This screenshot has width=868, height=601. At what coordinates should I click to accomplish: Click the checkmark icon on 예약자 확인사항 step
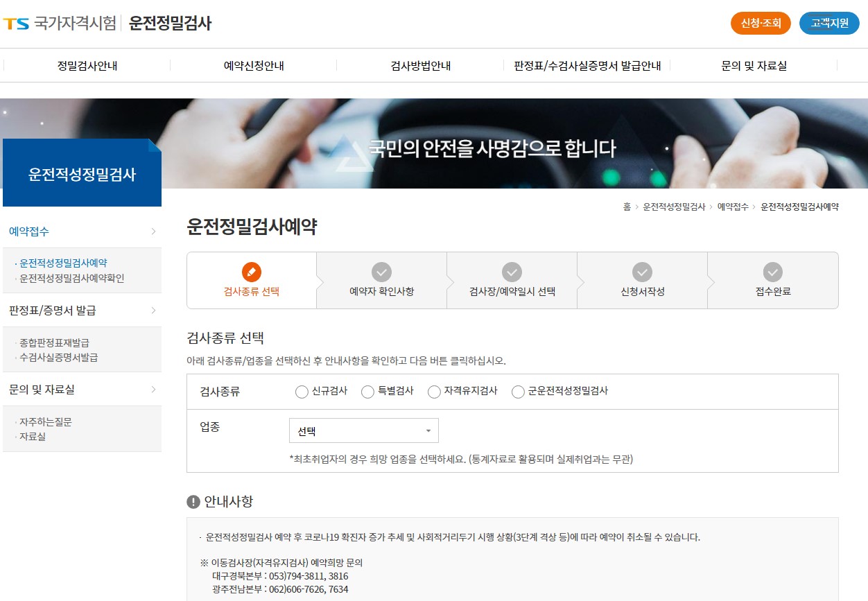pyautogui.click(x=382, y=272)
